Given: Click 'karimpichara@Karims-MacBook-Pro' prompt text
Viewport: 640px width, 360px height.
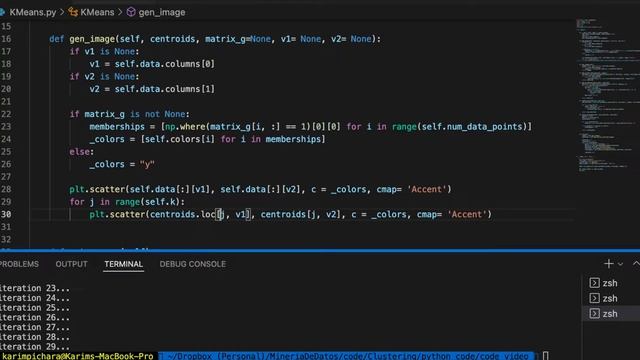Looking at the screenshot, I should (x=78, y=356).
